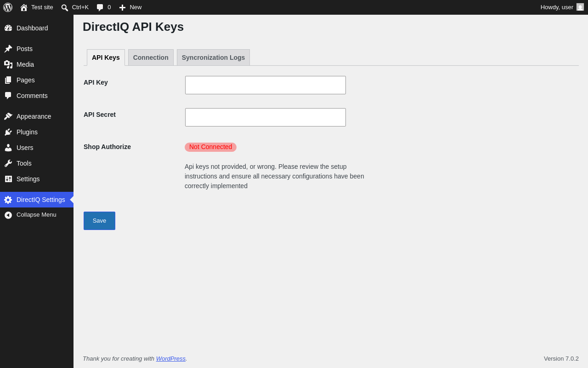This screenshot has width=588, height=368.
Task: Click the Posts pushpin icon
Action: tap(8, 49)
